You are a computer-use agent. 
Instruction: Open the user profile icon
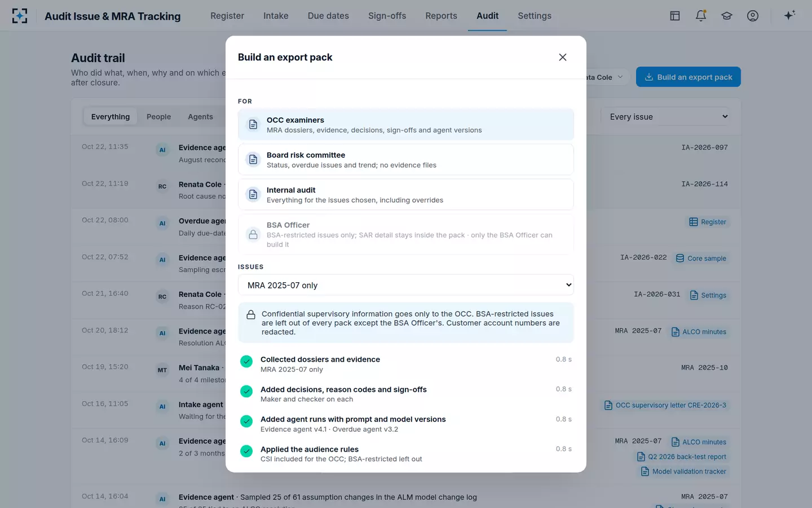click(x=753, y=16)
